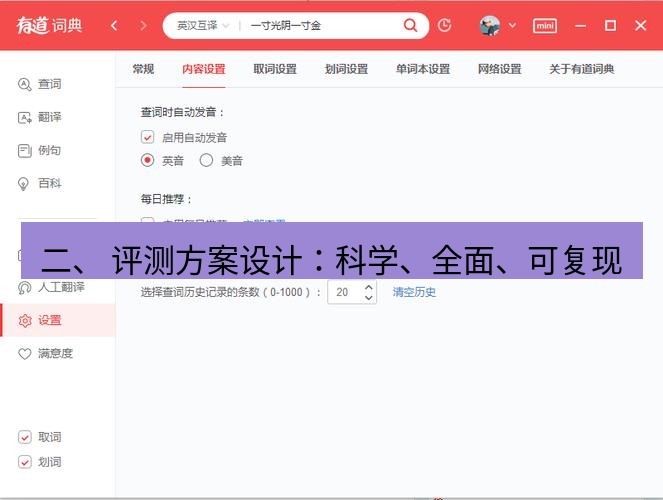663x500 pixels.
Task: Open 人工翻译 in the sidebar
Action: click(x=51, y=287)
